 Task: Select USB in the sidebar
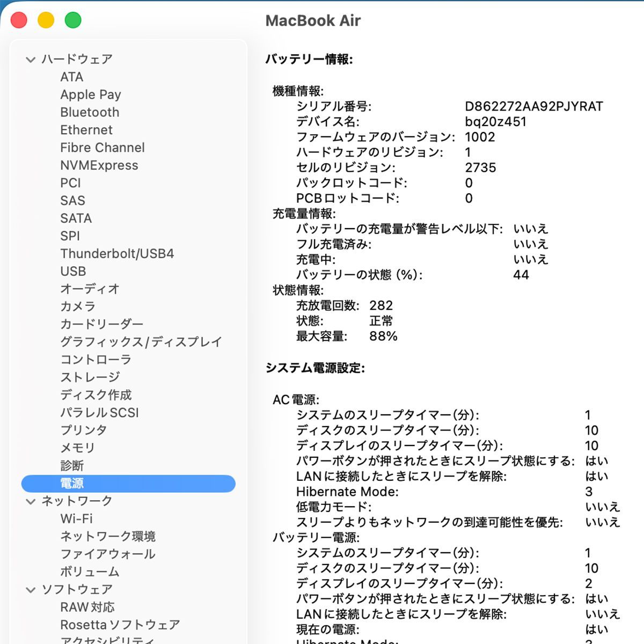click(x=73, y=272)
